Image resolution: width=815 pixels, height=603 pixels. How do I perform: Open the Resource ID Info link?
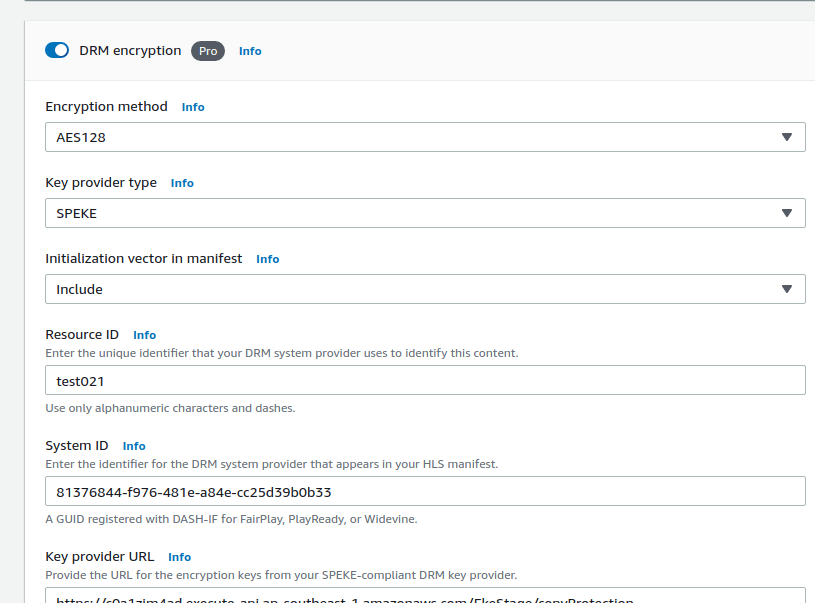click(144, 335)
